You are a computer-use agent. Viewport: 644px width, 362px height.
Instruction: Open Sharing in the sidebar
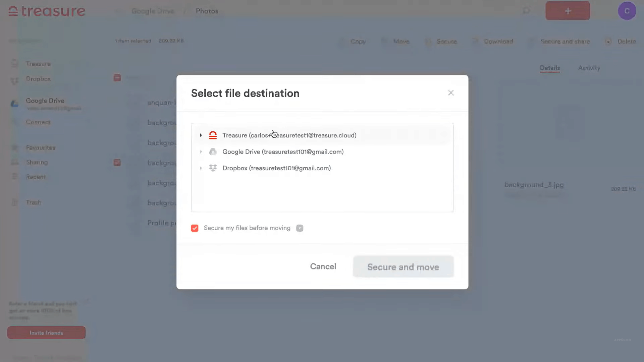[x=37, y=163]
